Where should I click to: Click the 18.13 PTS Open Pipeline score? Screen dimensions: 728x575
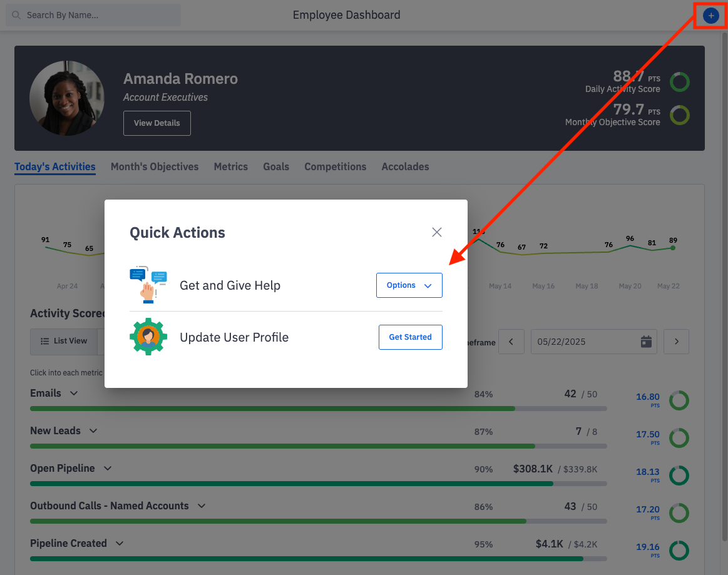click(x=648, y=475)
